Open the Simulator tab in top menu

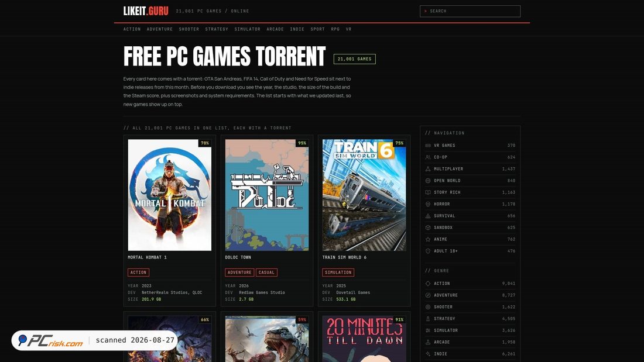pyautogui.click(x=247, y=29)
